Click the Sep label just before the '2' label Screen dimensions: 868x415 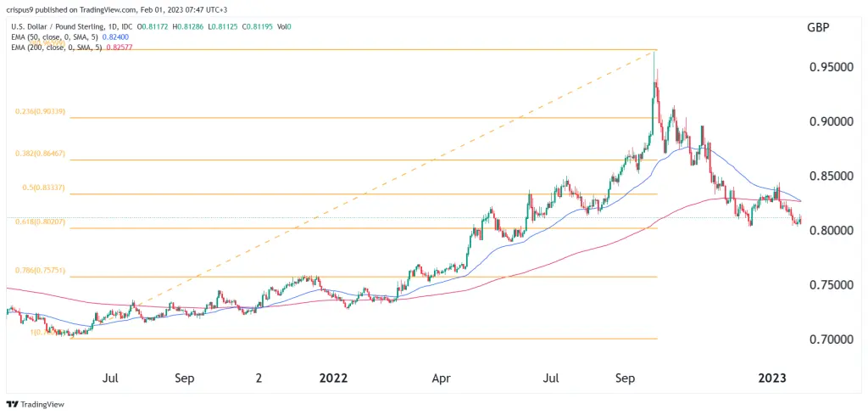pos(184,379)
